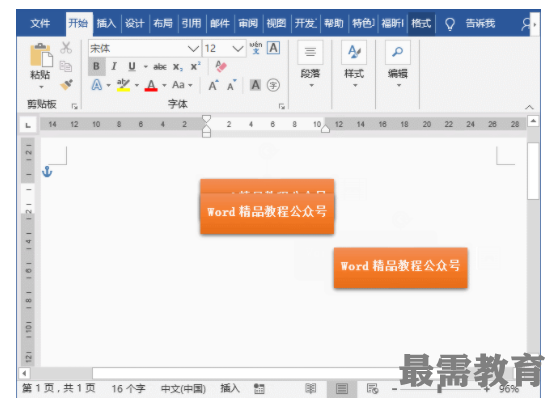Click the 样式 styles icon
Viewport: 551px width, 410px height.
[354, 52]
